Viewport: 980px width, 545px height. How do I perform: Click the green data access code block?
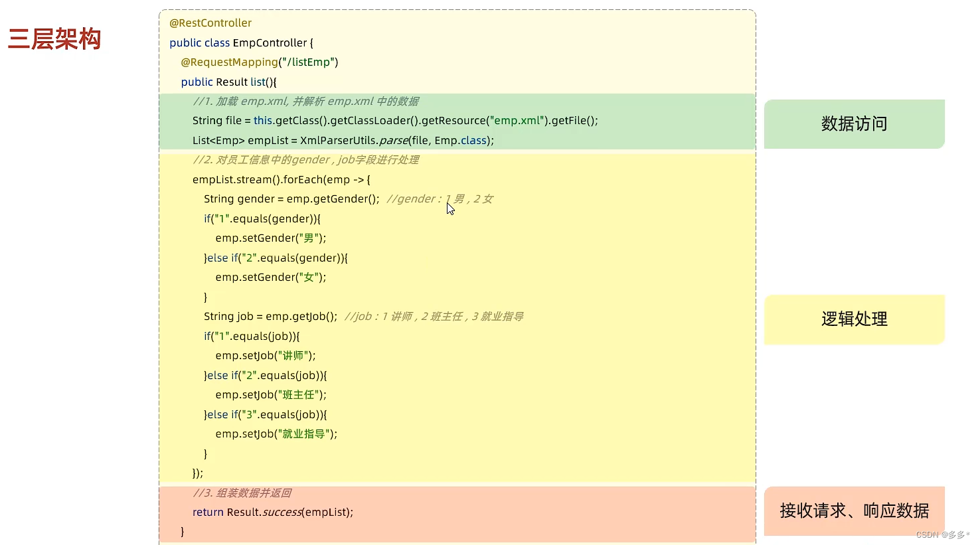click(457, 122)
